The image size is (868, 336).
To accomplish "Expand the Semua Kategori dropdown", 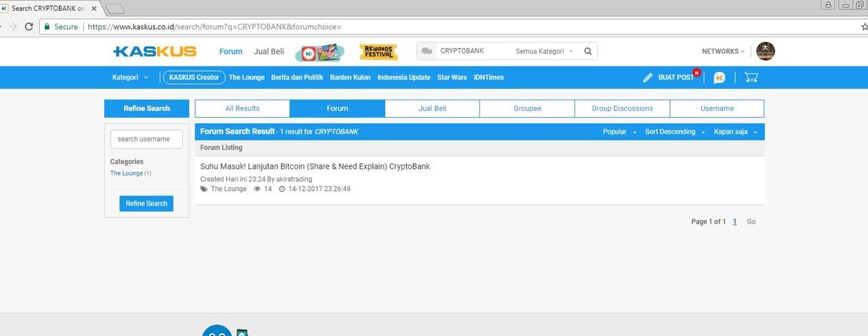I will [545, 51].
